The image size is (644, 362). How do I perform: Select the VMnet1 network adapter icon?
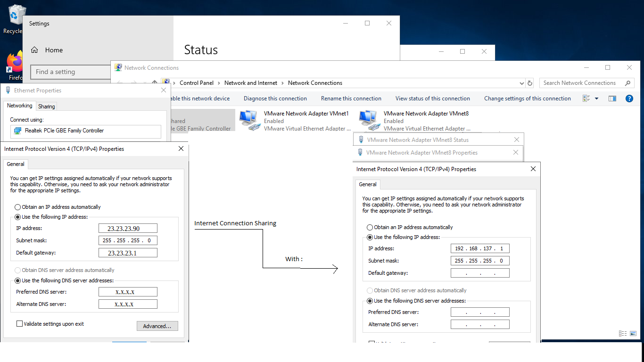[250, 121]
